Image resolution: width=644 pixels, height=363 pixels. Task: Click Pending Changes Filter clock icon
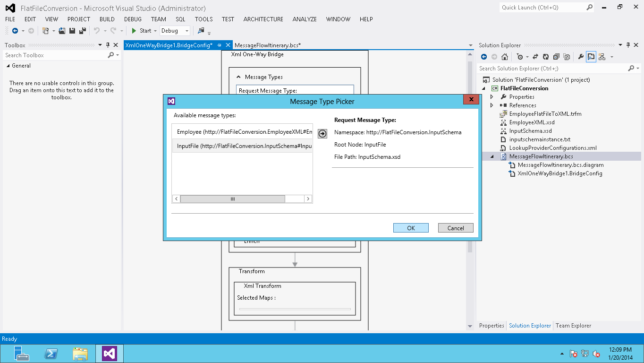pos(520,57)
